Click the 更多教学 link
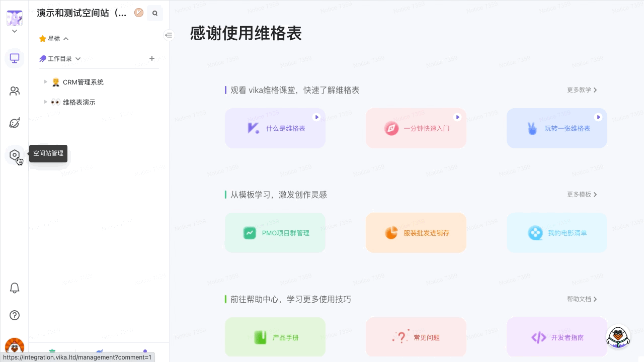The height and width of the screenshot is (362, 644). pyautogui.click(x=582, y=90)
